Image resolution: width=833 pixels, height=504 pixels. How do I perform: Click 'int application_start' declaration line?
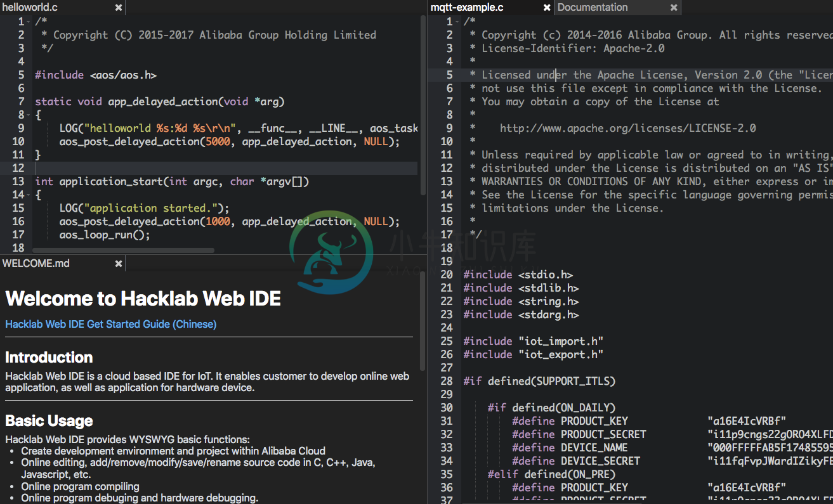coord(172,181)
